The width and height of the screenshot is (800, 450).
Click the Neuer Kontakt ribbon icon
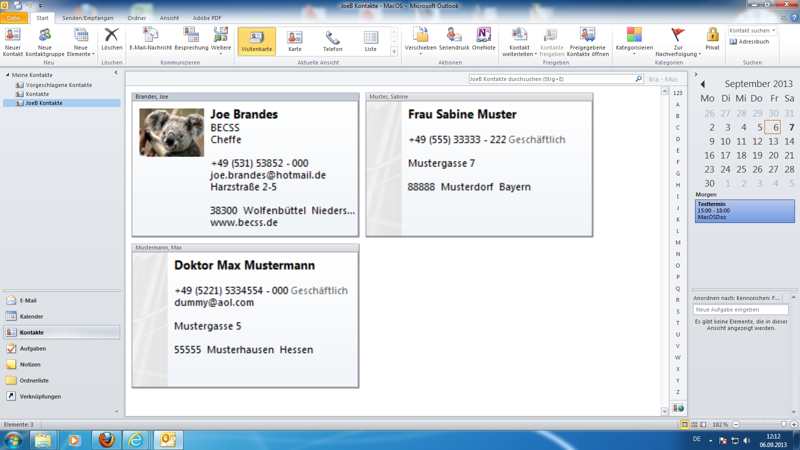click(x=13, y=40)
